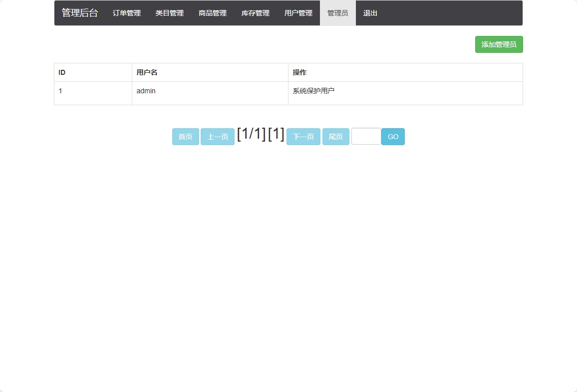Open the 商品管理 (Product Management) menu
This screenshot has height=392, width=577.
(x=212, y=13)
